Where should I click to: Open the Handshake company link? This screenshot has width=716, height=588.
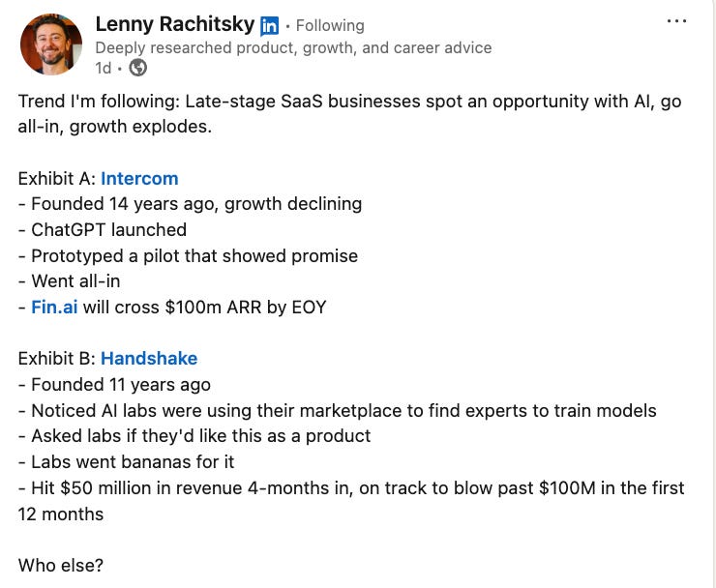point(148,358)
